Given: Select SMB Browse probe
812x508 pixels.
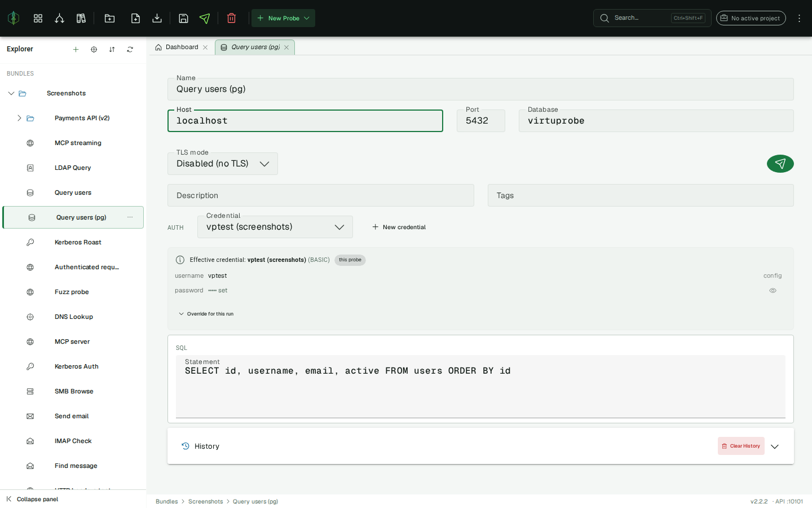Looking at the screenshot, I should tap(73, 391).
